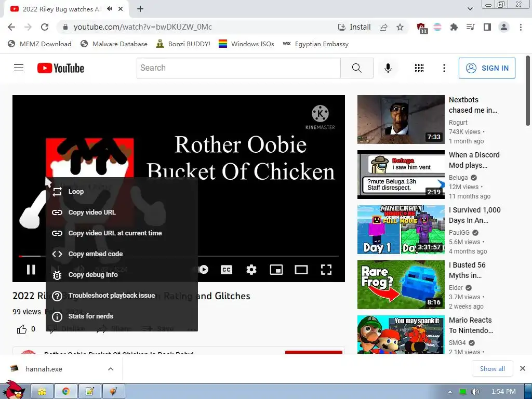Start voice search with microphone
The height and width of the screenshot is (399, 532).
point(388,68)
